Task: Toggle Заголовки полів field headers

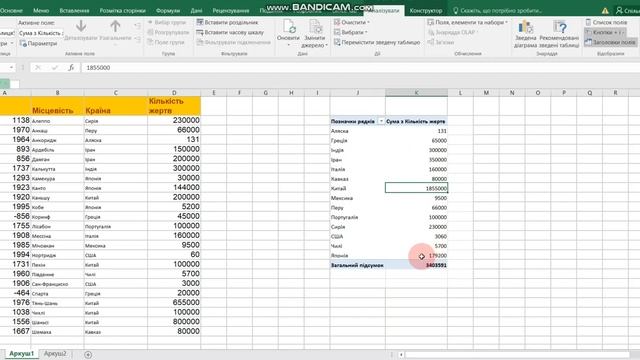Action: pyautogui.click(x=610, y=42)
